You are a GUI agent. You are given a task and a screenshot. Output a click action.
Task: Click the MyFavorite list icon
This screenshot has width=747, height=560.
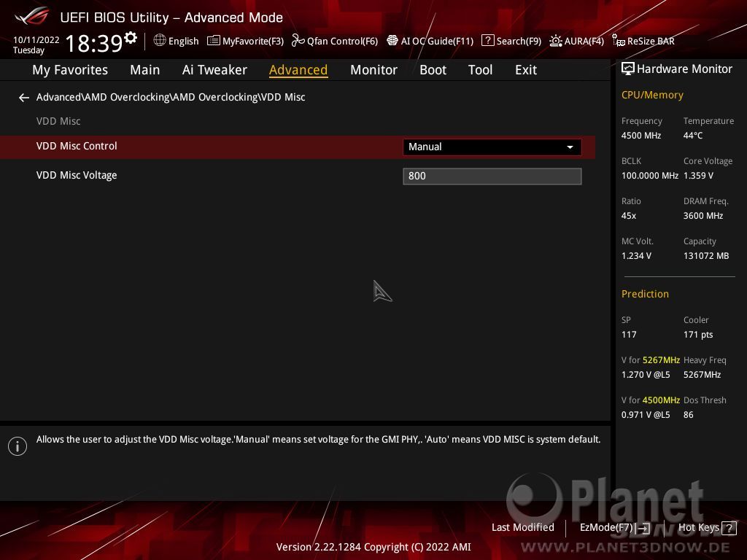tap(214, 41)
